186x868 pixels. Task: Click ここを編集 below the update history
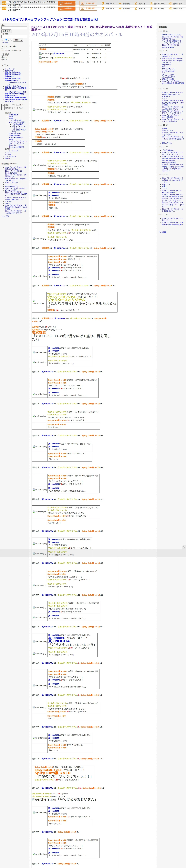162,232
